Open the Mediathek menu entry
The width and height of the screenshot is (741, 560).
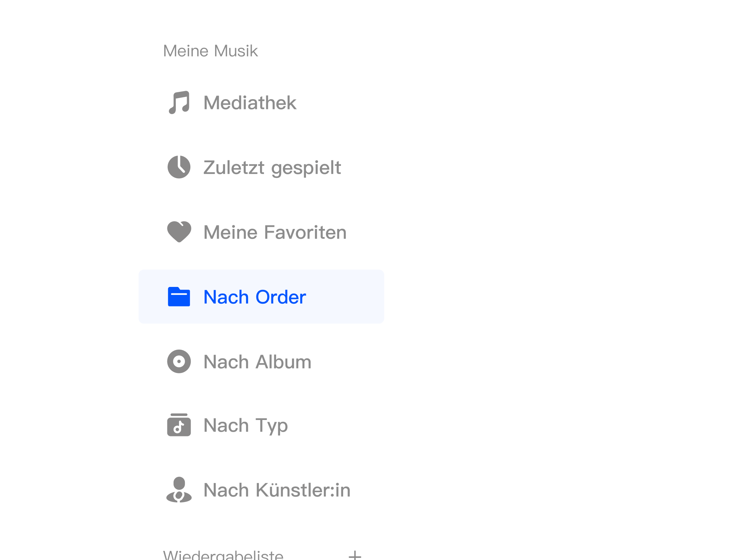250,102
